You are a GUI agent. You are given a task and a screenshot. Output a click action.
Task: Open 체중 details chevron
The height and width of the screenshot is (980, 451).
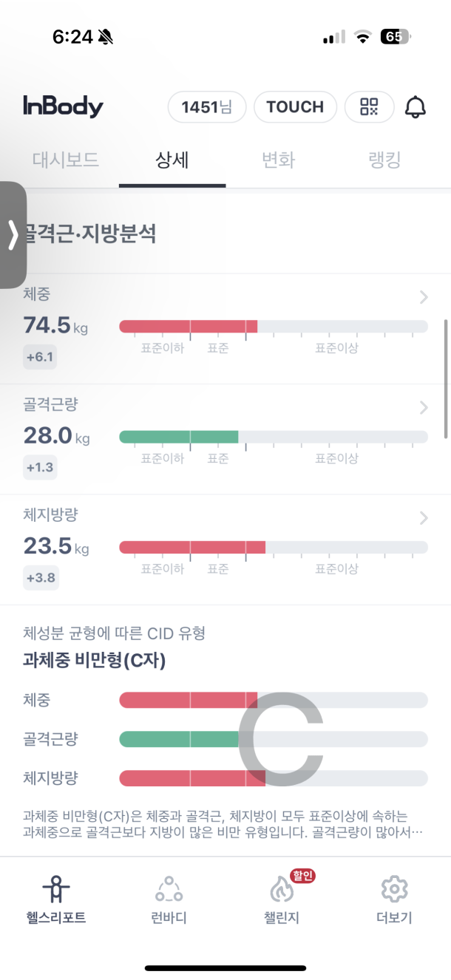(424, 297)
